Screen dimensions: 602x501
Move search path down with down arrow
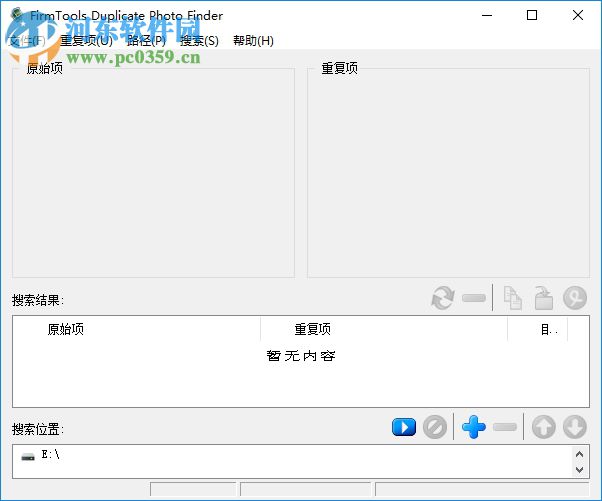click(x=575, y=427)
